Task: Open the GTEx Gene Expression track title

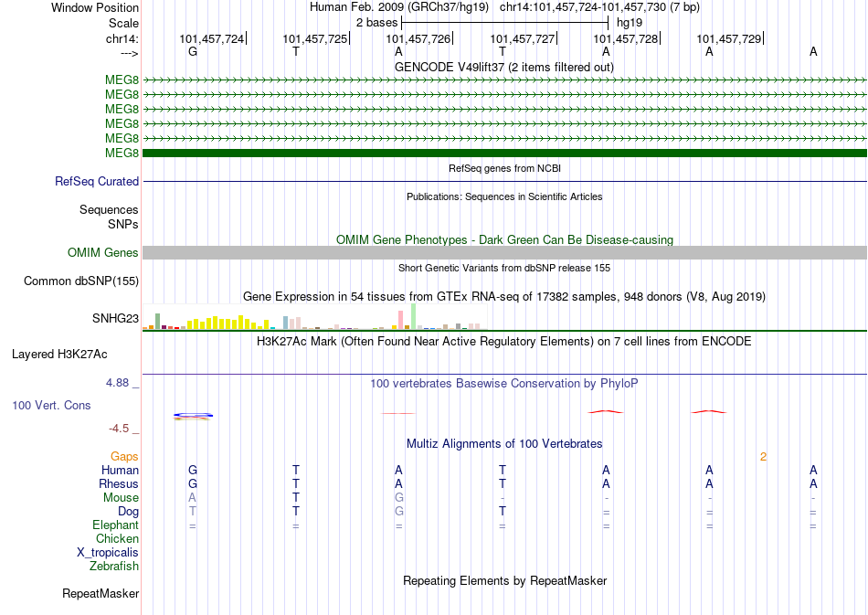Action: point(504,297)
